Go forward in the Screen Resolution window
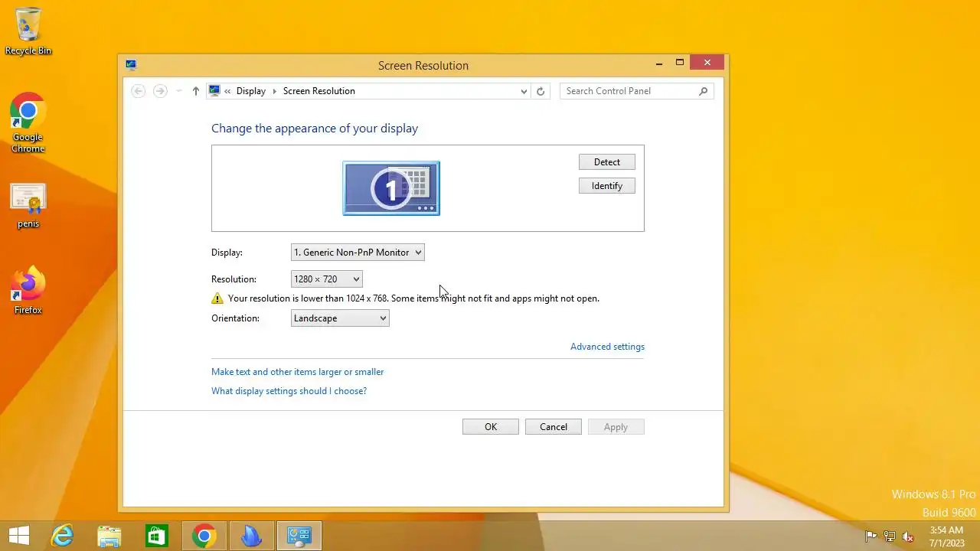Screen dimensions: 980x551 coord(160,91)
